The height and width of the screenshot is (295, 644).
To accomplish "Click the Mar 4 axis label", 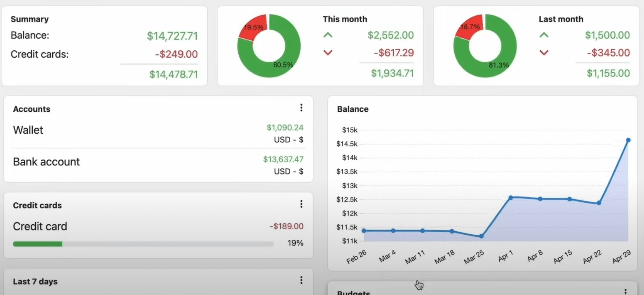I will tap(387, 256).
